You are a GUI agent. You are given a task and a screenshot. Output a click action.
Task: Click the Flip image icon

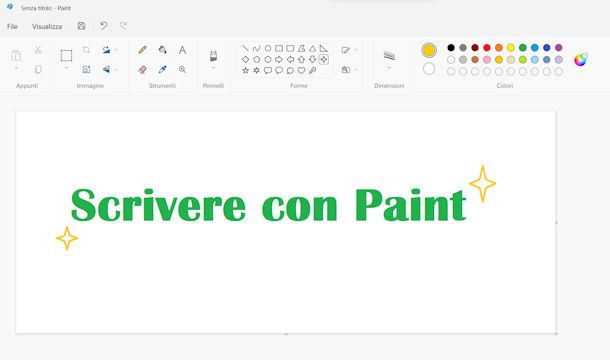click(106, 70)
